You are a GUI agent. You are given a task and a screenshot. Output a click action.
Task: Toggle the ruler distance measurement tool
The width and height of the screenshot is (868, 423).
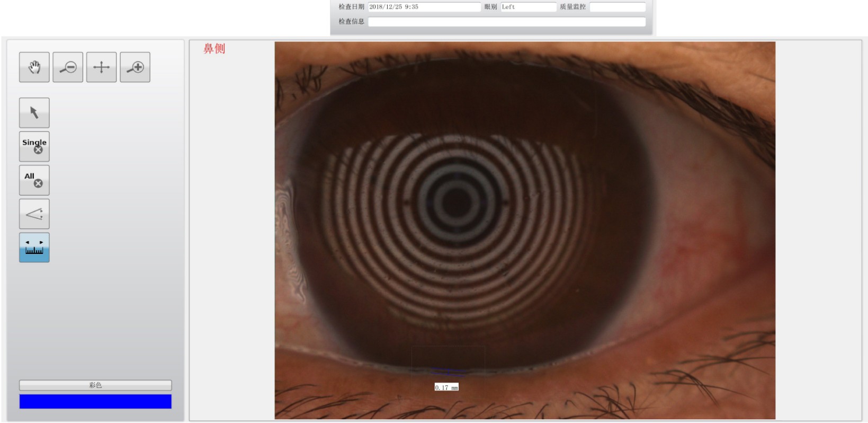click(34, 248)
